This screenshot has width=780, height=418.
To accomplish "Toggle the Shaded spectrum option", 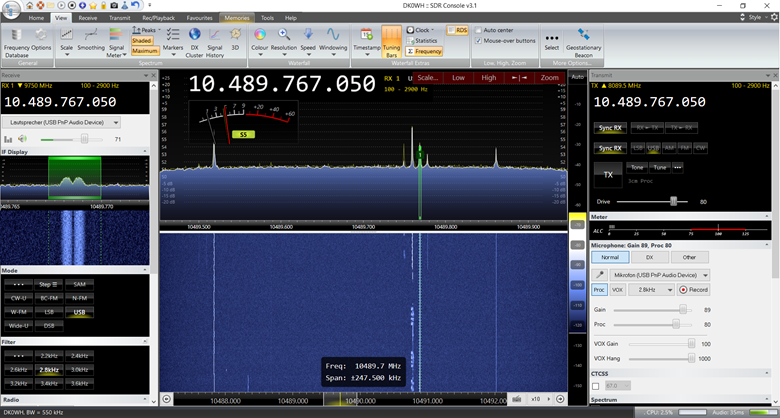I will pos(142,41).
